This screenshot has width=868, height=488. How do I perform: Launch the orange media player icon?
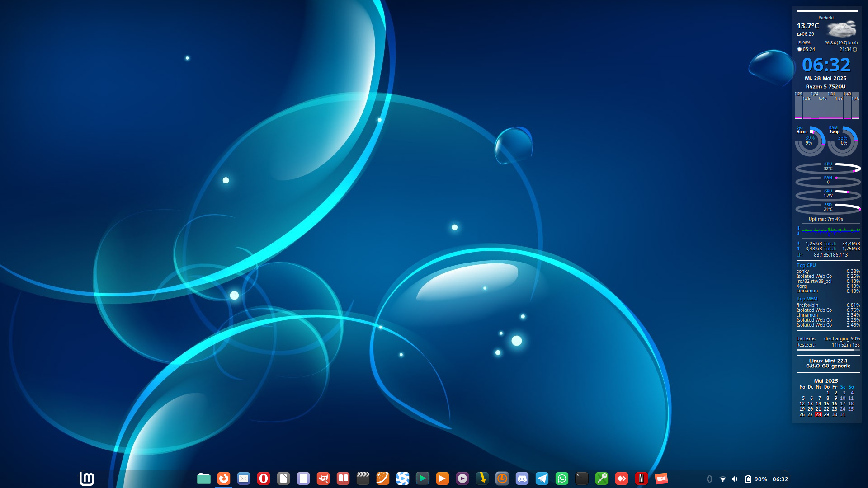point(443,479)
